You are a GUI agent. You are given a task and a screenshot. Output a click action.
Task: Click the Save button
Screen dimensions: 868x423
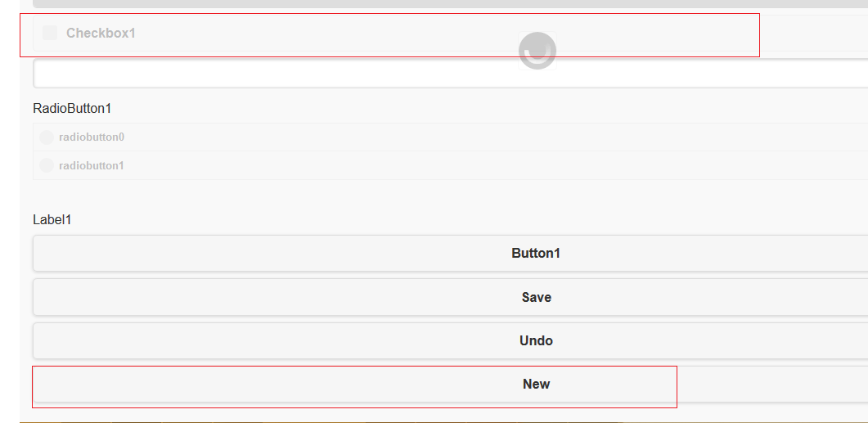click(536, 297)
